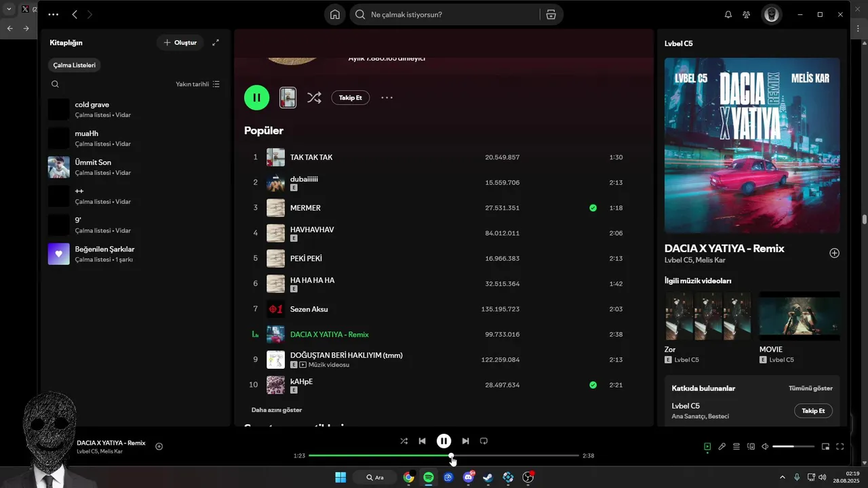Open the profile avatar menu
Screen dimensions: 868x488
click(771, 14)
